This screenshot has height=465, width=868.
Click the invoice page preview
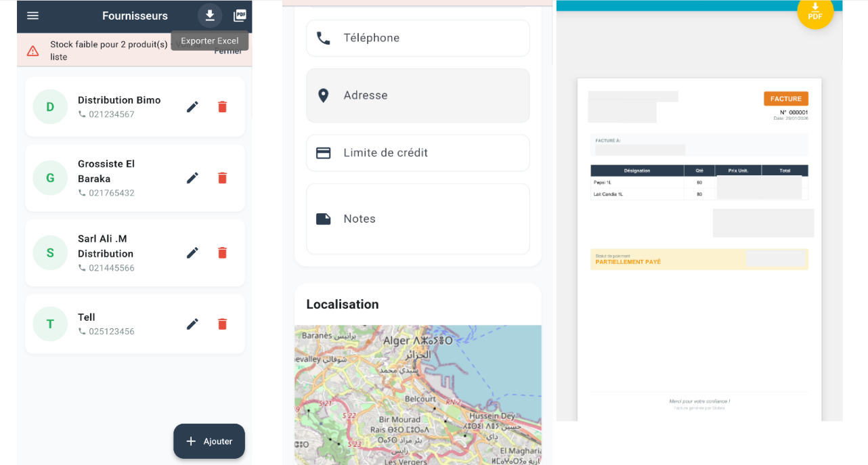point(699,250)
